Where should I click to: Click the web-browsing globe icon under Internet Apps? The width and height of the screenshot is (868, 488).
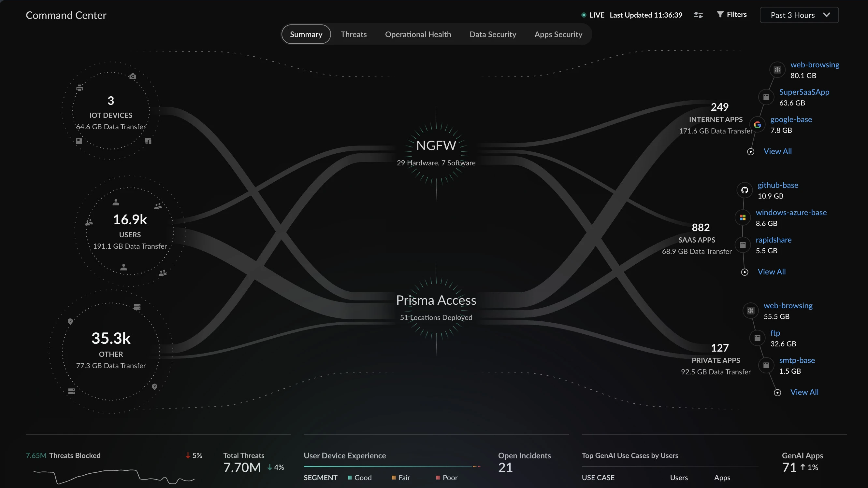(777, 69)
